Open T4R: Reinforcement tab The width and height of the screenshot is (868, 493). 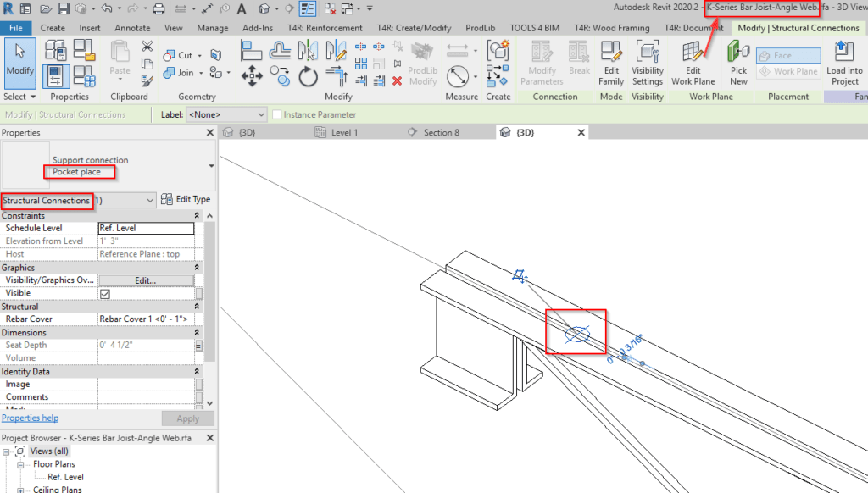point(325,28)
